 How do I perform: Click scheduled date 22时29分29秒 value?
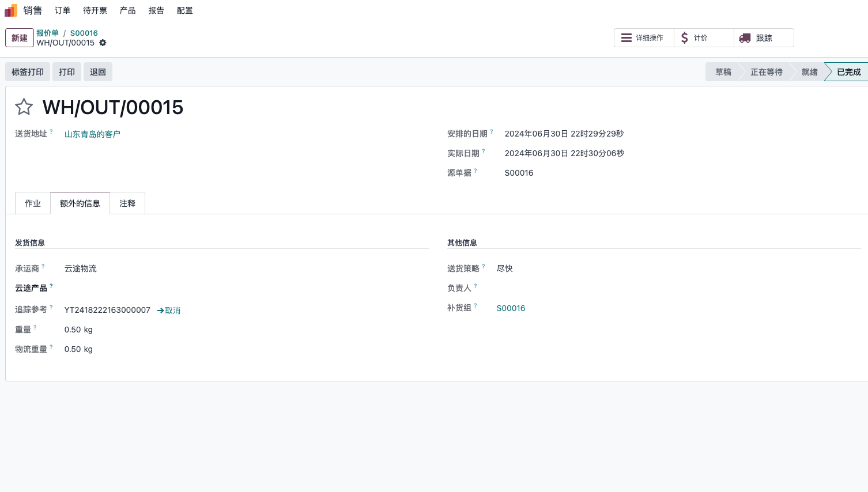[x=564, y=134]
